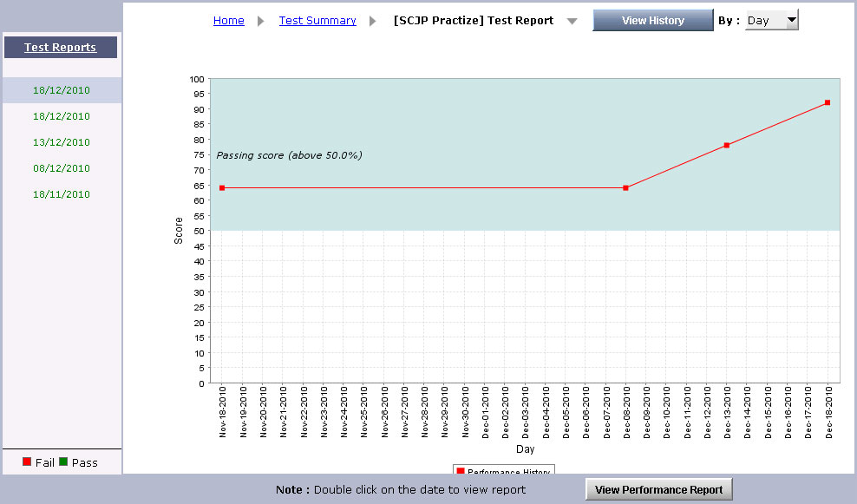
Task: Choose the 08/12/2010 test report
Action: 62,168
